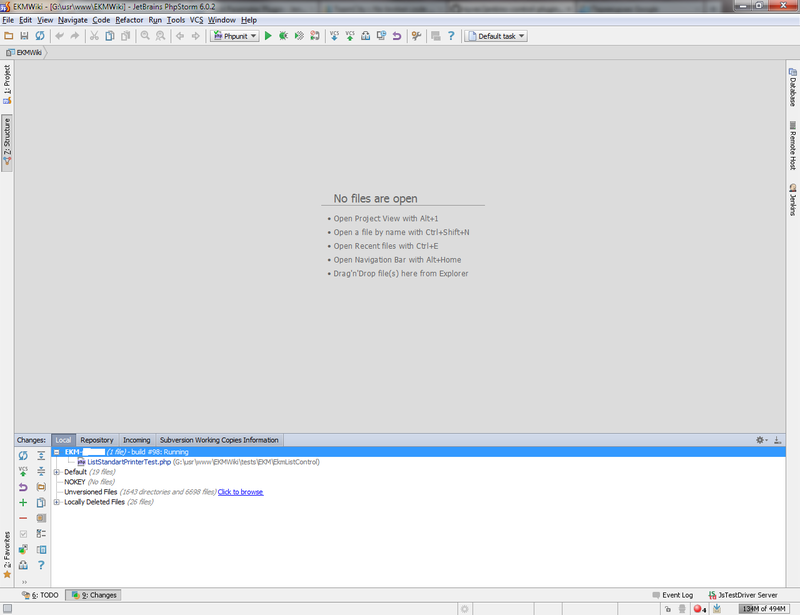The height and width of the screenshot is (615, 800).
Task: Expand all nodes in Changes panel
Action: click(x=41, y=455)
